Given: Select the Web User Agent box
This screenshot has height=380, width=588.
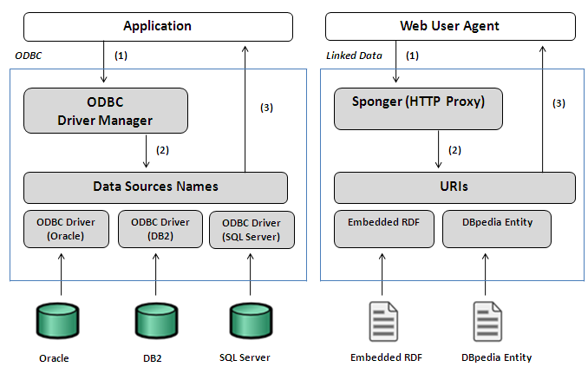Looking at the screenshot, I should 450,26.
